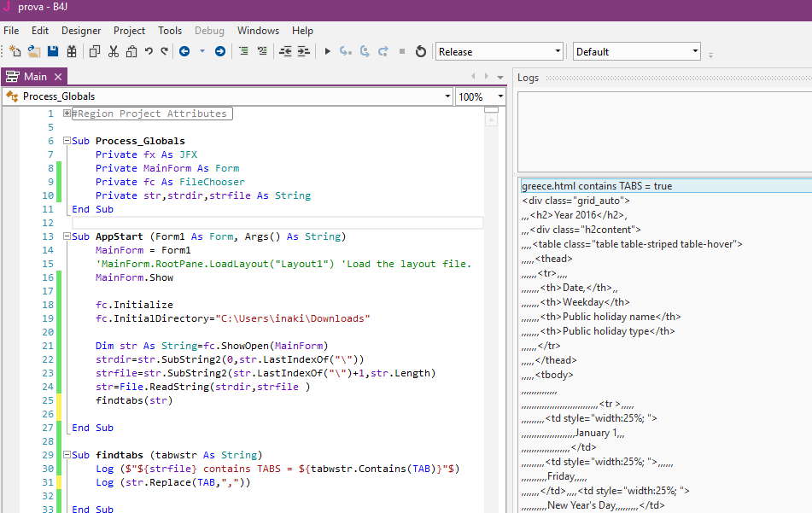812x513 pixels.
Task: Open an existing project from the toolbar
Action: coord(34,51)
